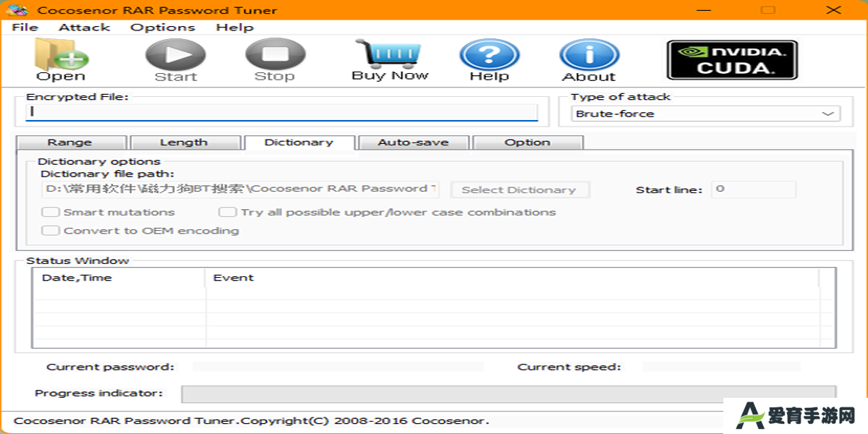
Task: Show the About information dialog
Action: 590,59
